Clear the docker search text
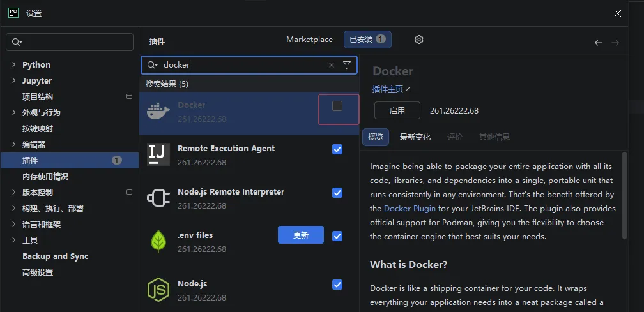The image size is (644, 312). point(332,65)
